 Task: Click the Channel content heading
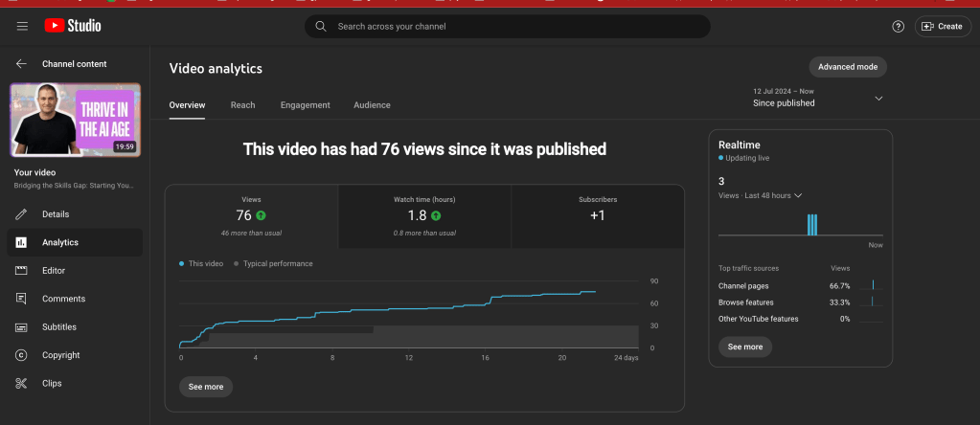(75, 64)
